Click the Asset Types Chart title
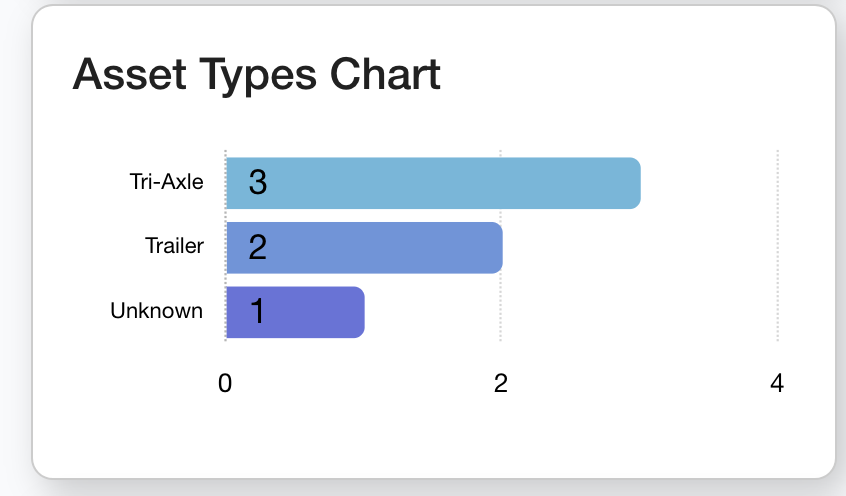This screenshot has height=496, width=846. tap(257, 75)
